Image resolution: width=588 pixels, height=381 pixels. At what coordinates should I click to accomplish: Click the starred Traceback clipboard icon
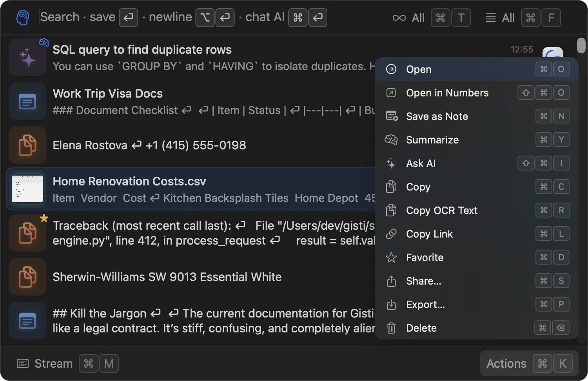(x=27, y=233)
